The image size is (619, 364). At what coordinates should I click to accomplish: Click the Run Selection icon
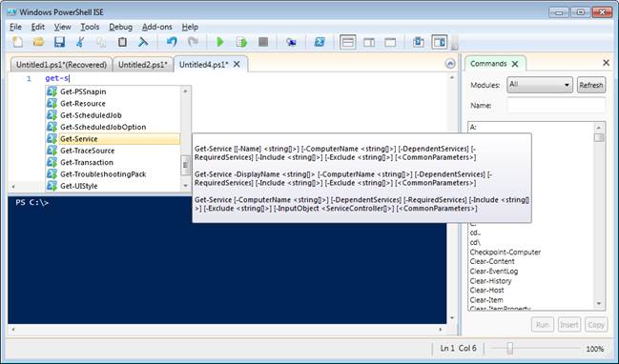pos(241,42)
